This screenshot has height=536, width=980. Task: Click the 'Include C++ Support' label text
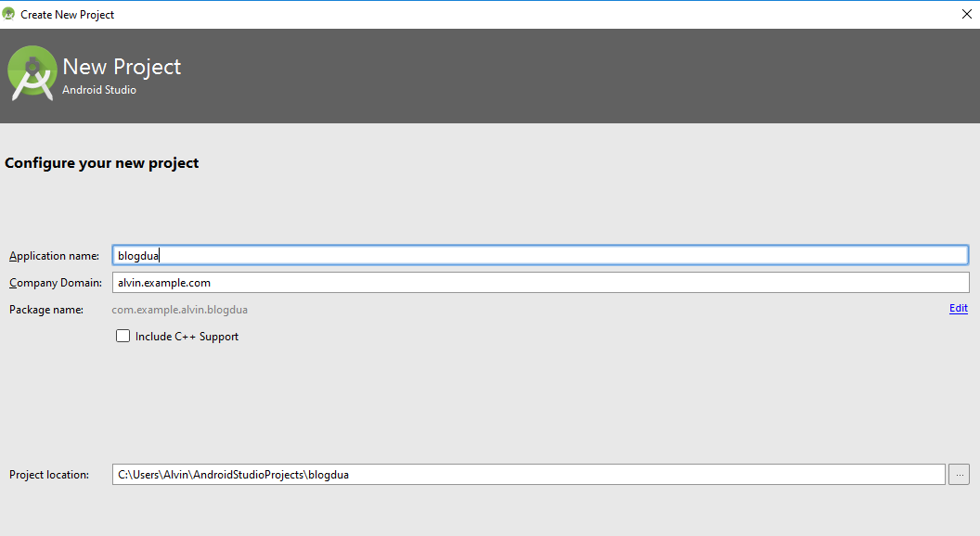tap(186, 336)
